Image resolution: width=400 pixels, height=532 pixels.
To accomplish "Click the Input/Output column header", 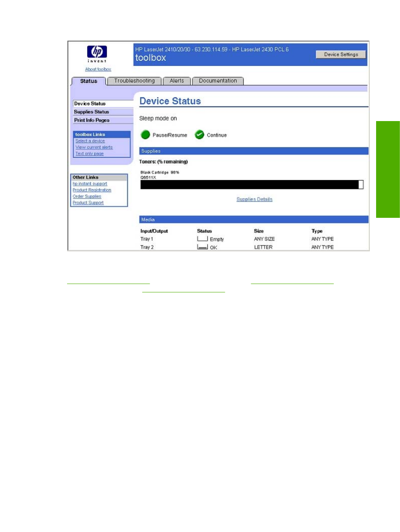I will (x=154, y=231).
